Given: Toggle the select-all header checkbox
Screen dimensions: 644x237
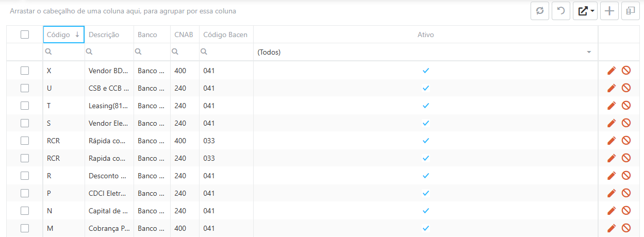Looking at the screenshot, I should point(25,35).
